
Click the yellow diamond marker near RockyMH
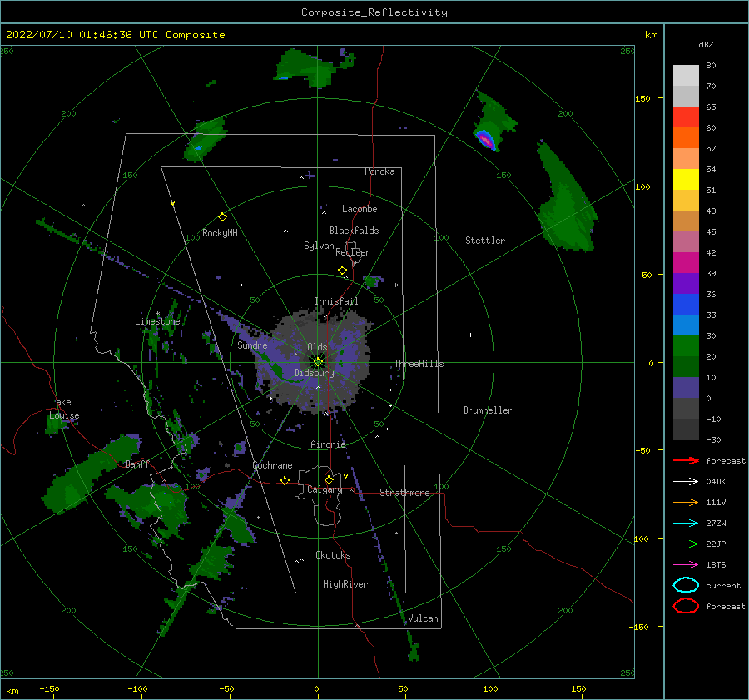(222, 217)
